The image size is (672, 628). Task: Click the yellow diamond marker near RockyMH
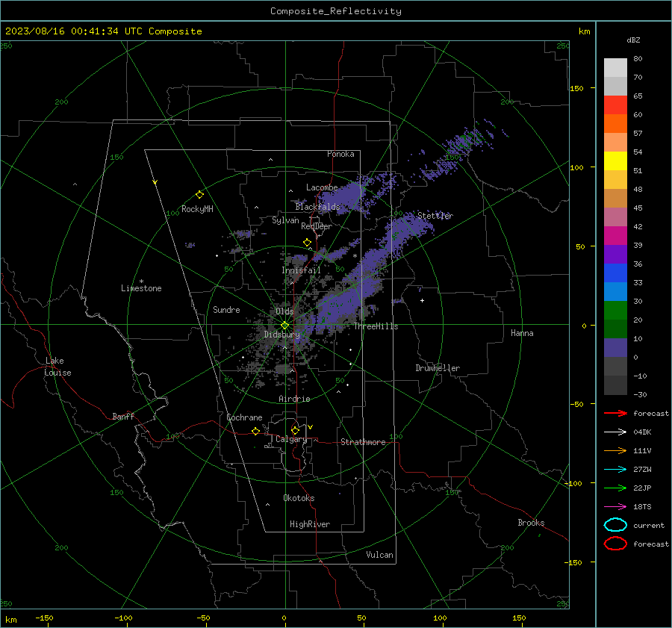click(199, 195)
